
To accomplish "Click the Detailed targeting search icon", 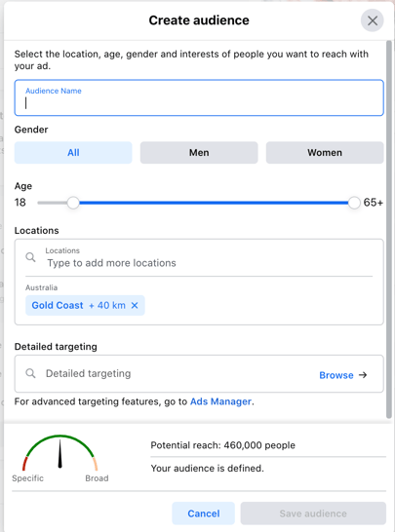I will 30,373.
